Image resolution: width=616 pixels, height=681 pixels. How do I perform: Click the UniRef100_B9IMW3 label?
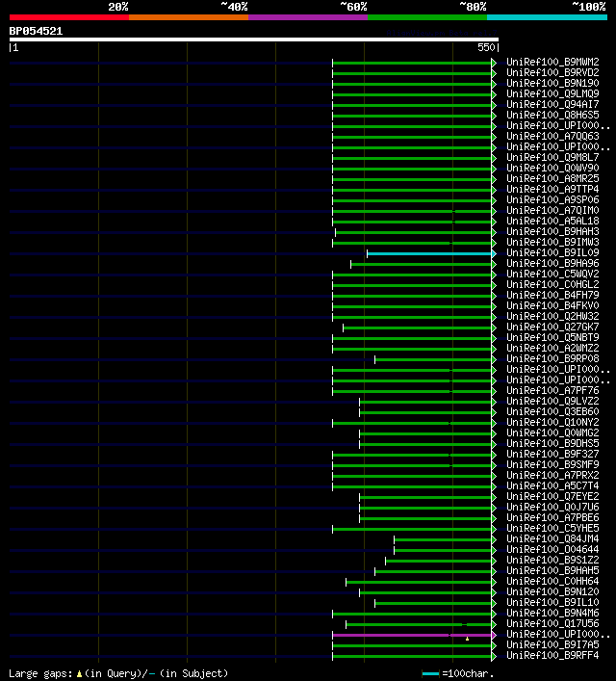[x=552, y=242]
